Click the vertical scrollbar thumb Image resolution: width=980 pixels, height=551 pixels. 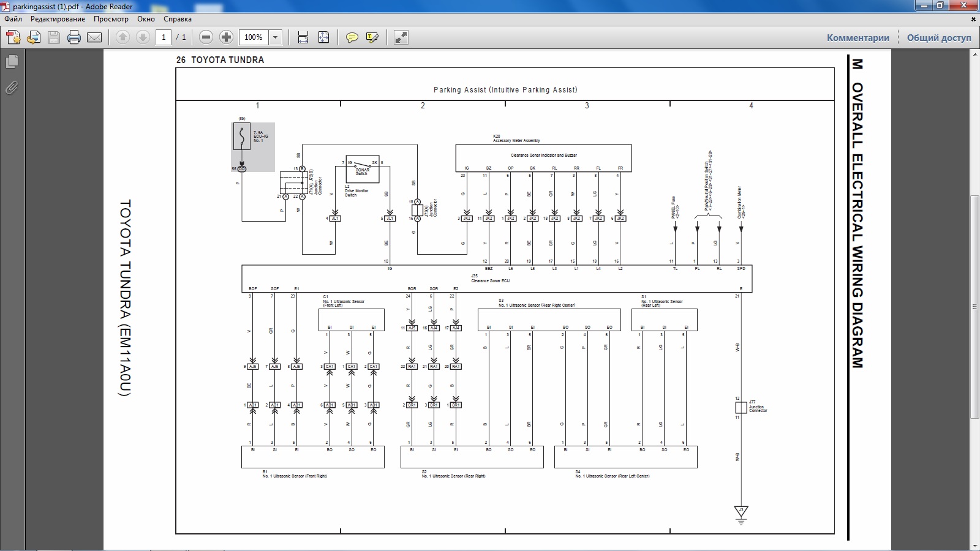pyautogui.click(x=974, y=306)
